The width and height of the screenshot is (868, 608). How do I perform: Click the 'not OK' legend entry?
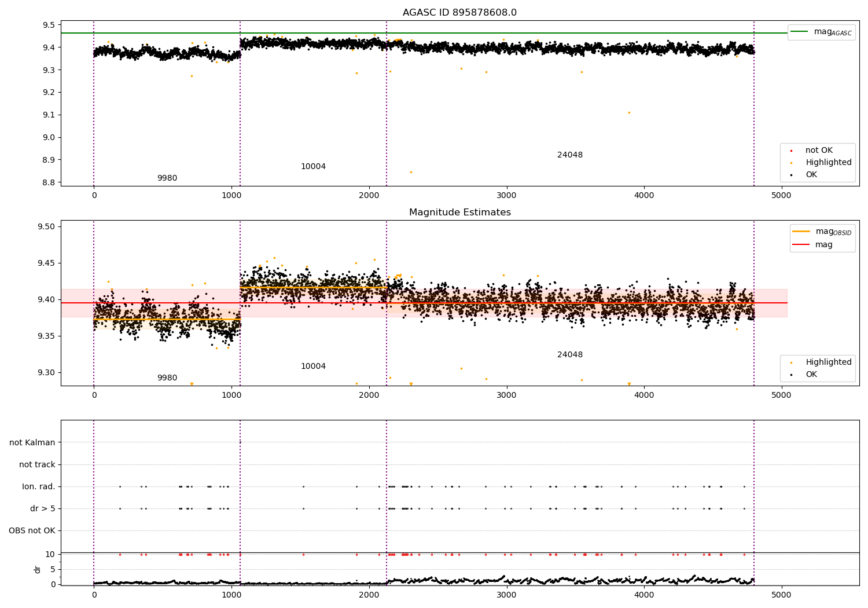pos(819,151)
